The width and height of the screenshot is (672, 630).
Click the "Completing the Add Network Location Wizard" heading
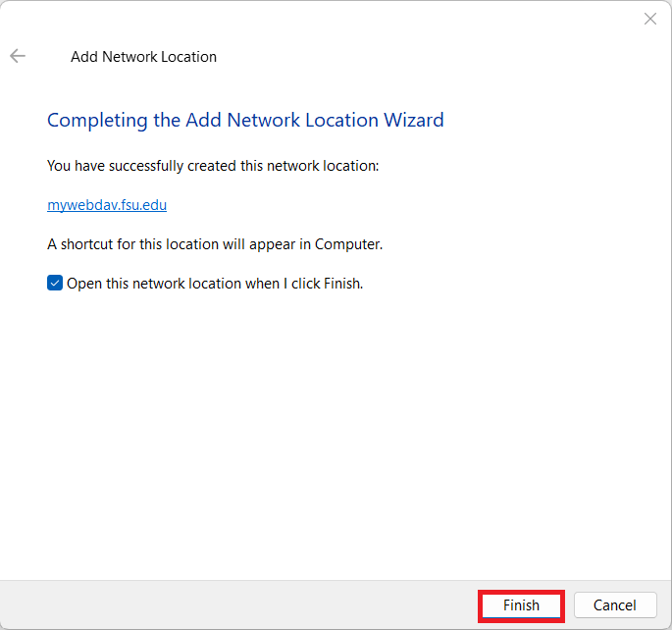click(245, 120)
